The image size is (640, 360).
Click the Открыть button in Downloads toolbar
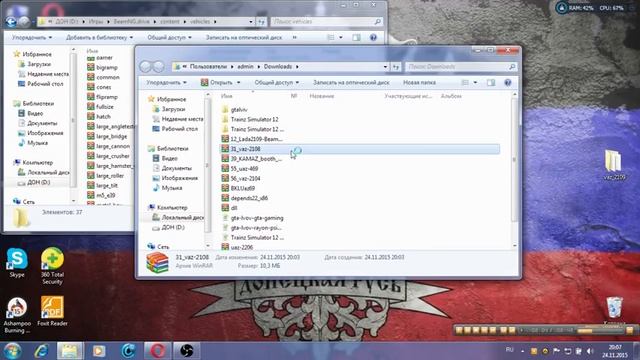point(217,82)
